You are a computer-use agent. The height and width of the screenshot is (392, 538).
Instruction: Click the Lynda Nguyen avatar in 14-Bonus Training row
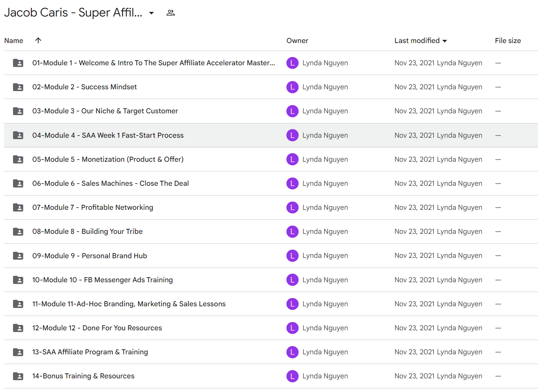[x=292, y=376]
